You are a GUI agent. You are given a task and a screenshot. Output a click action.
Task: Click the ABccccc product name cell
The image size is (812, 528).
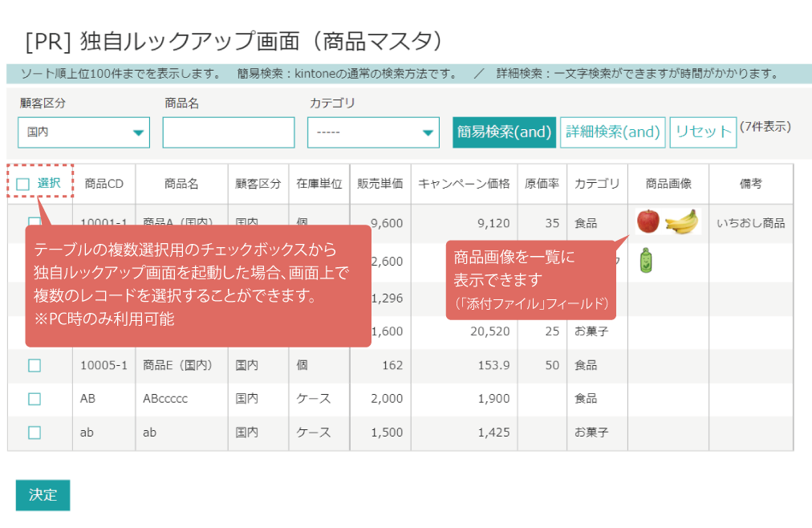(165, 399)
